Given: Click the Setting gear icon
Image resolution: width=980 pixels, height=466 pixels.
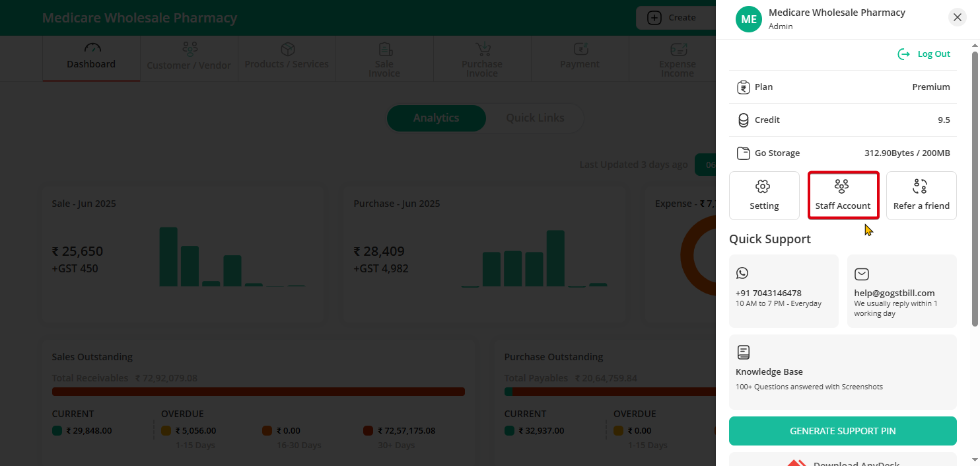Looking at the screenshot, I should pyautogui.click(x=763, y=186).
